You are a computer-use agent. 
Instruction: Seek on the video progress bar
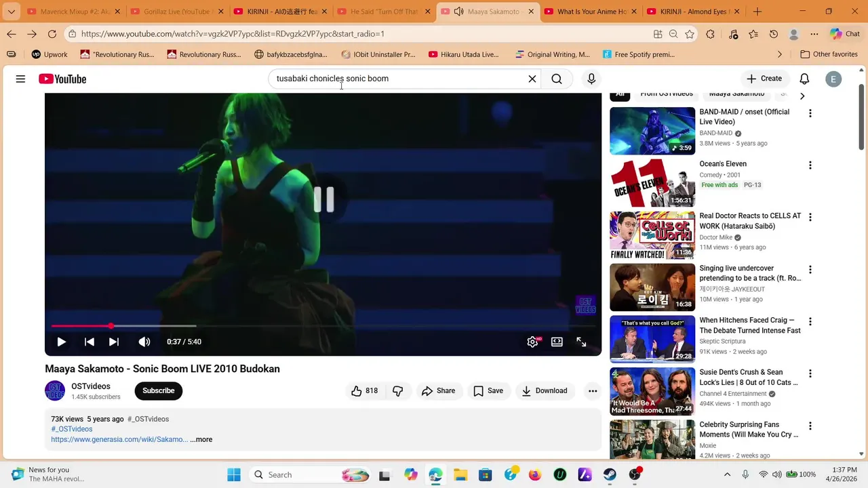pyautogui.click(x=323, y=326)
